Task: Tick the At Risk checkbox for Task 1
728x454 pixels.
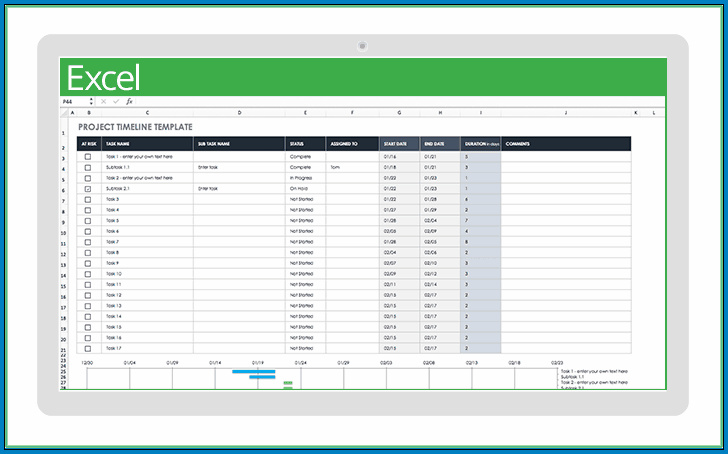Action: (x=88, y=157)
